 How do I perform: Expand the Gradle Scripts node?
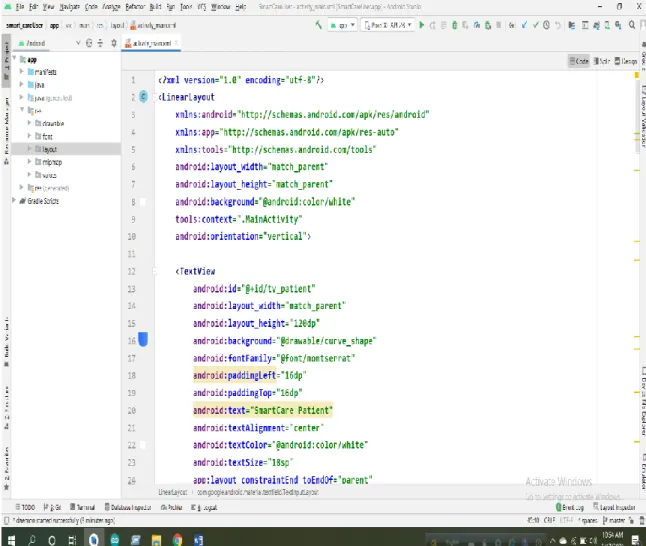(x=14, y=200)
